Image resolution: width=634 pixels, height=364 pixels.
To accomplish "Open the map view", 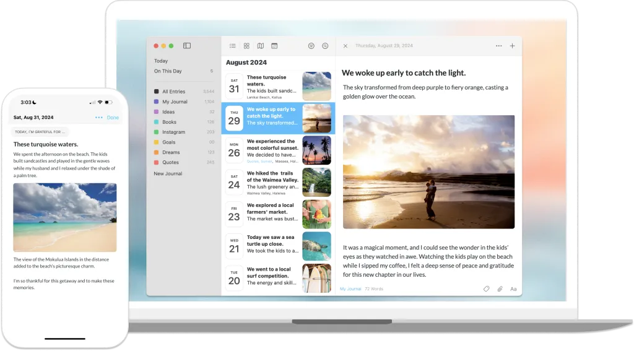I will tap(261, 45).
